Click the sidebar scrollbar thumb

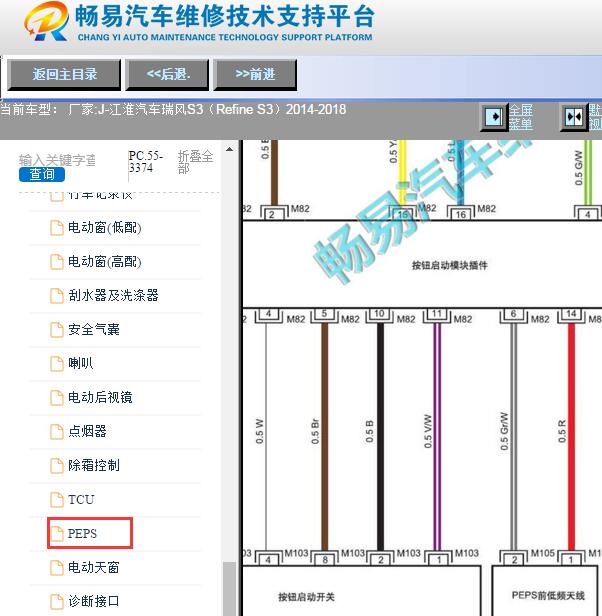click(x=229, y=588)
